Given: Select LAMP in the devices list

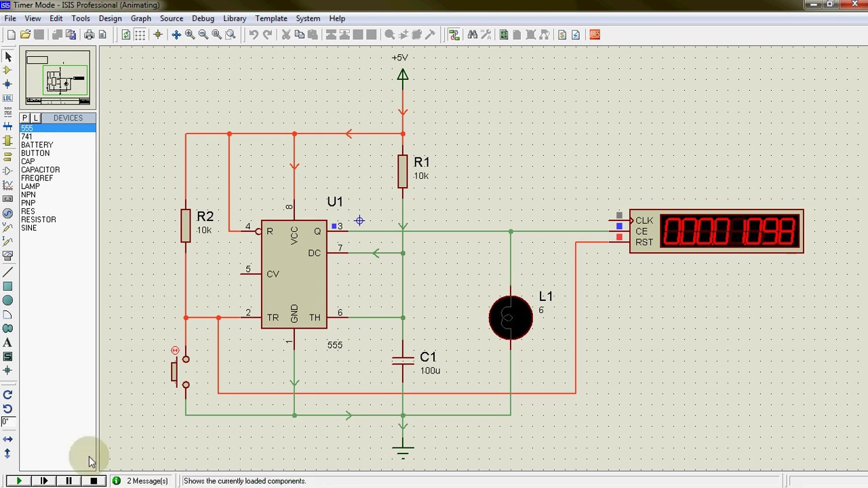Looking at the screenshot, I should 58,186.
